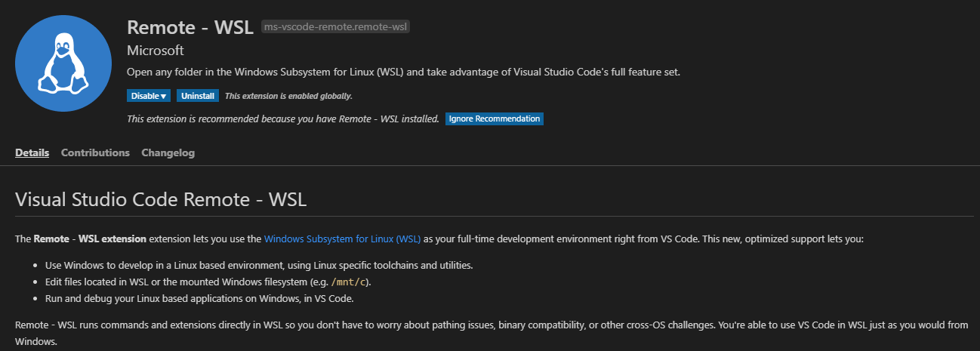Switch to the Details tab

[x=32, y=152]
